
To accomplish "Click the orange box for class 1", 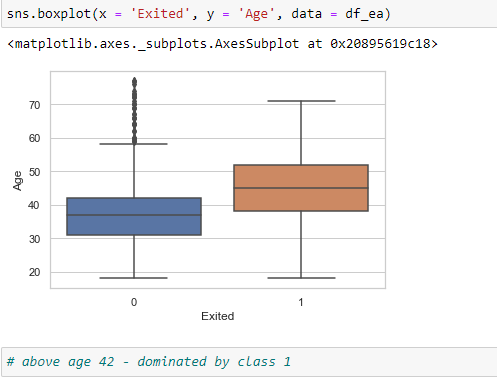I will 301,188.
